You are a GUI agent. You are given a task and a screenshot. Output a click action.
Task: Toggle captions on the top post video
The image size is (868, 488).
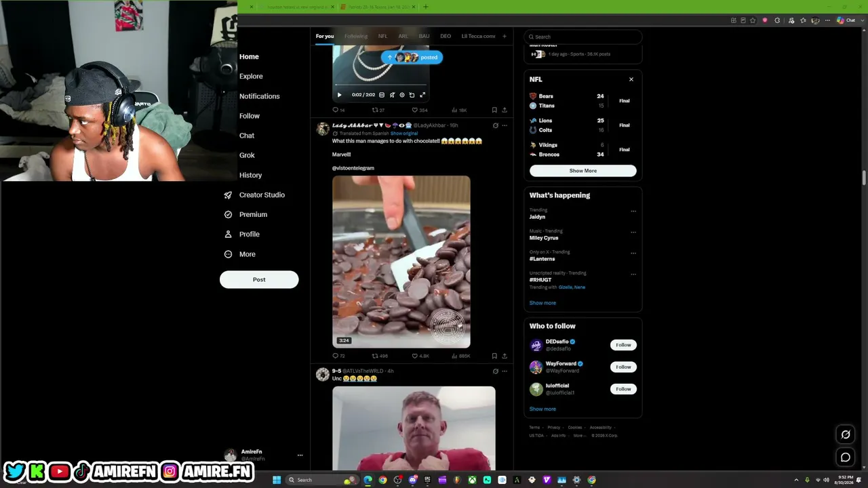click(382, 95)
